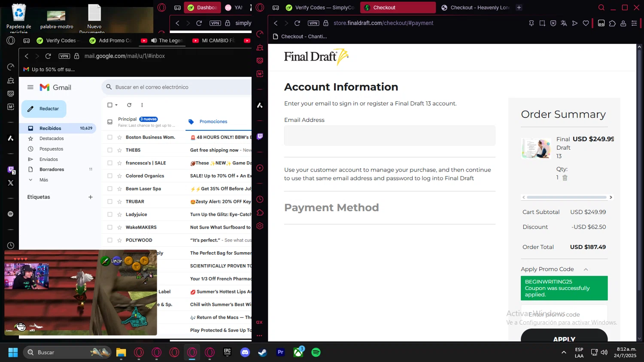Open Steam from the taskbar
Screen dimensions: 644x362
(x=263, y=353)
